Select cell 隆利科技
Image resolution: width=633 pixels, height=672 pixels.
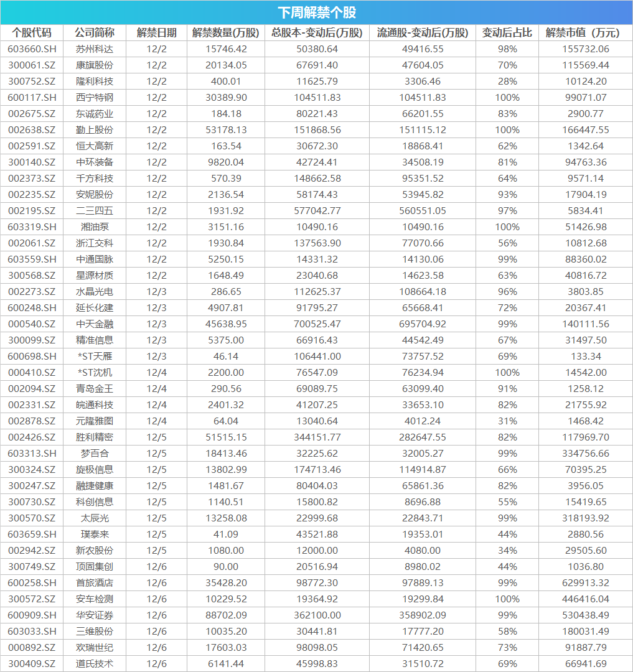pos(95,82)
